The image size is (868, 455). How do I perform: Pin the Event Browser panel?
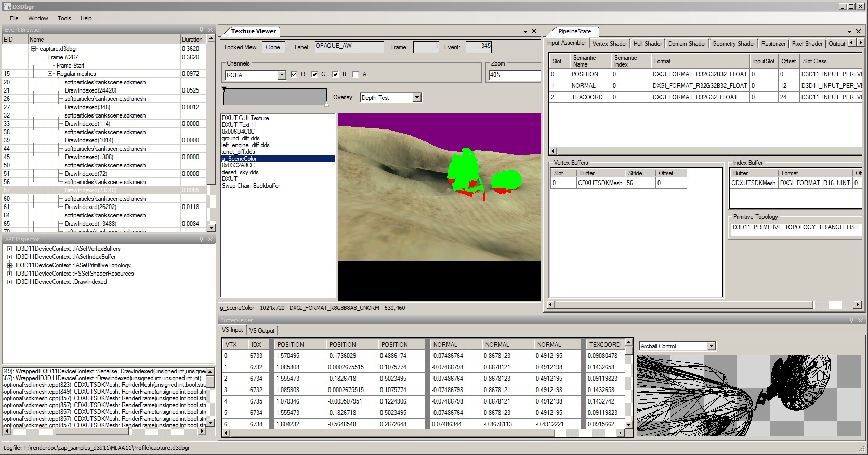(201, 30)
